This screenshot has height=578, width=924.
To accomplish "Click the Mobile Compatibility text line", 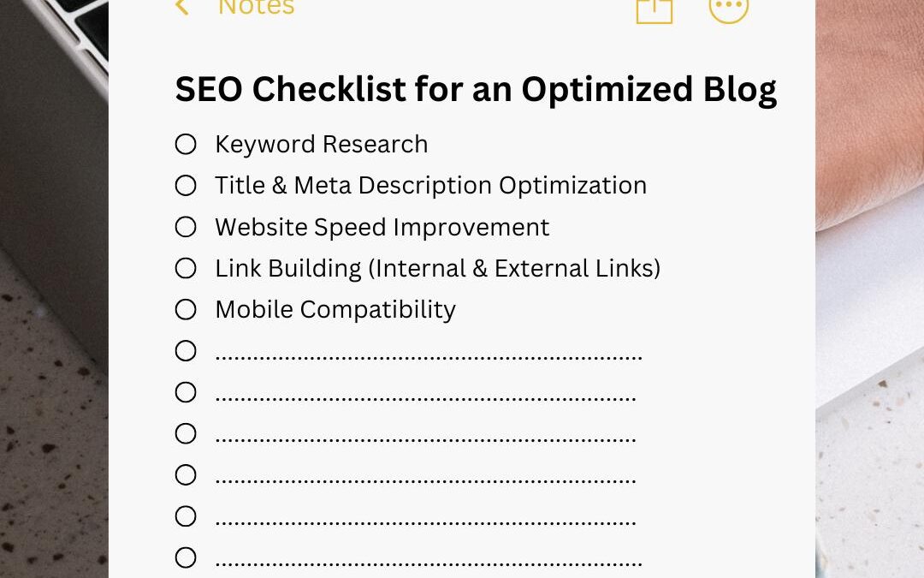I will coord(335,310).
